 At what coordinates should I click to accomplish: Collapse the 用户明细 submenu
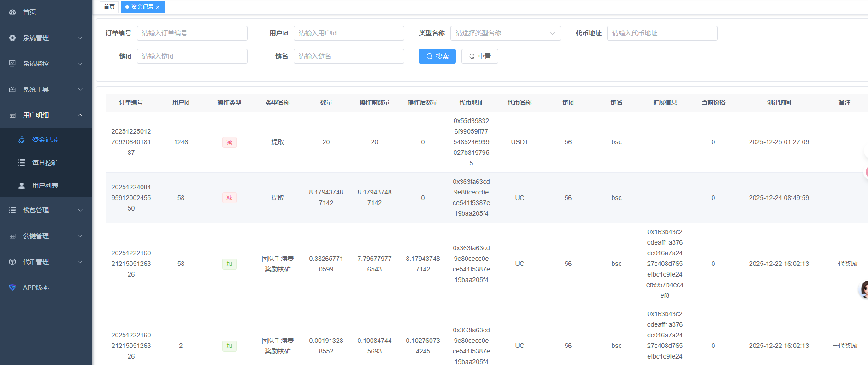[46, 115]
